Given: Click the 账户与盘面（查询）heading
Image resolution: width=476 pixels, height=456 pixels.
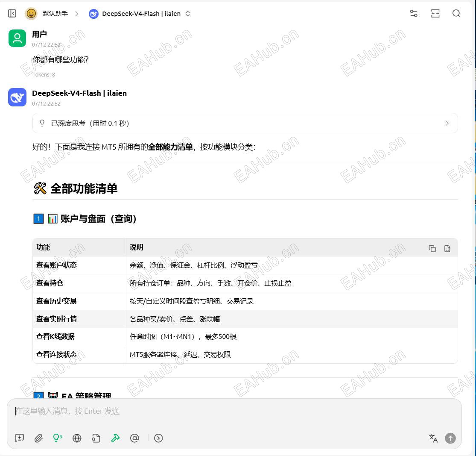Looking at the screenshot, I should click(x=85, y=218).
